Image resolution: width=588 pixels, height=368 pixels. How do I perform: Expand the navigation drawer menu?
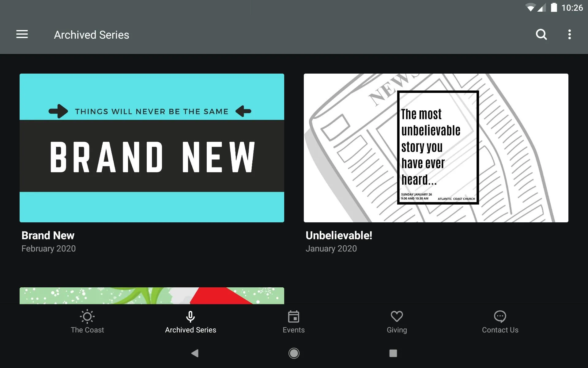22,34
